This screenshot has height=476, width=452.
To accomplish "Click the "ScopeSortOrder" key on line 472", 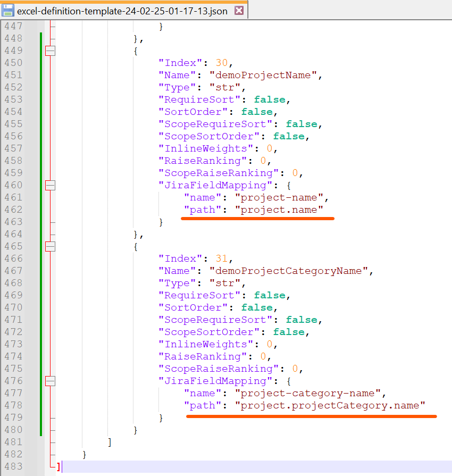I will tap(209, 332).
